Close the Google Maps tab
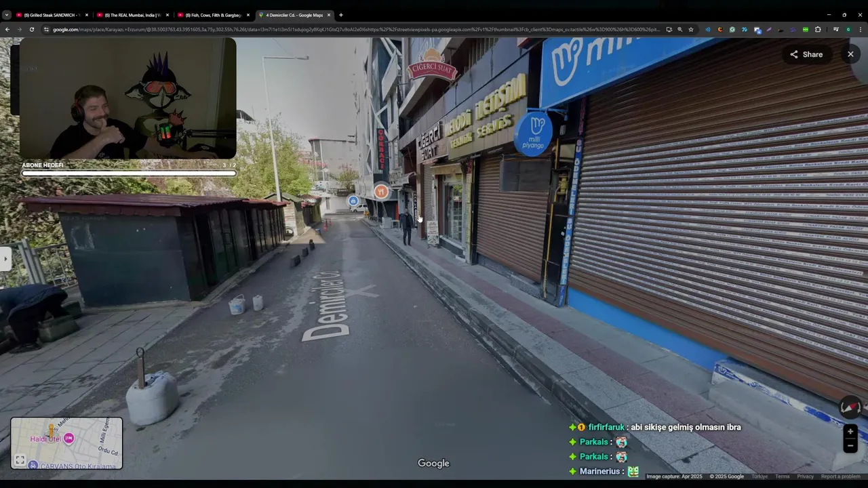The width and height of the screenshot is (868, 488). [329, 15]
